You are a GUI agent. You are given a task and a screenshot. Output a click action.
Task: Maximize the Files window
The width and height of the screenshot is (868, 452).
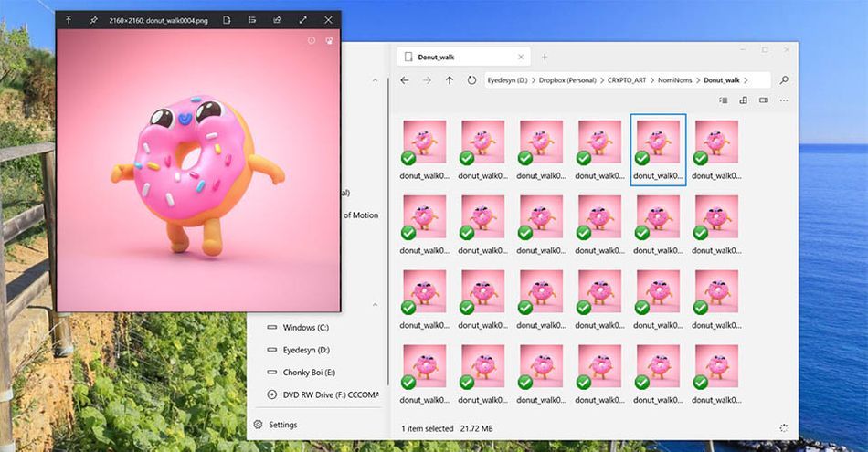pyautogui.click(x=765, y=50)
